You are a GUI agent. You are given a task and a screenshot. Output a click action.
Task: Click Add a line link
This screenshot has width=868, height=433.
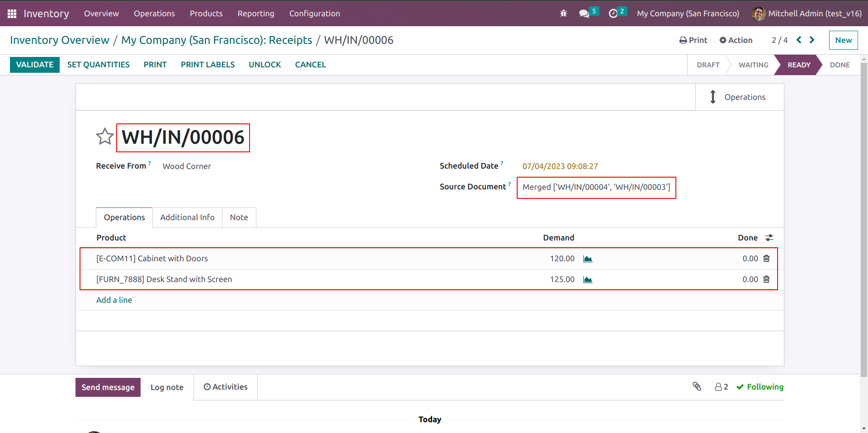(x=114, y=300)
